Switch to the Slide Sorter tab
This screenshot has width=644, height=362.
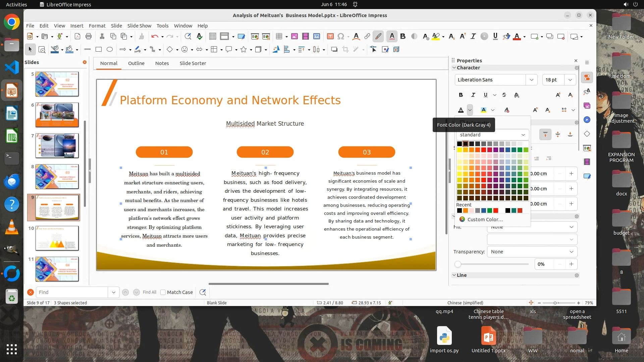click(193, 63)
